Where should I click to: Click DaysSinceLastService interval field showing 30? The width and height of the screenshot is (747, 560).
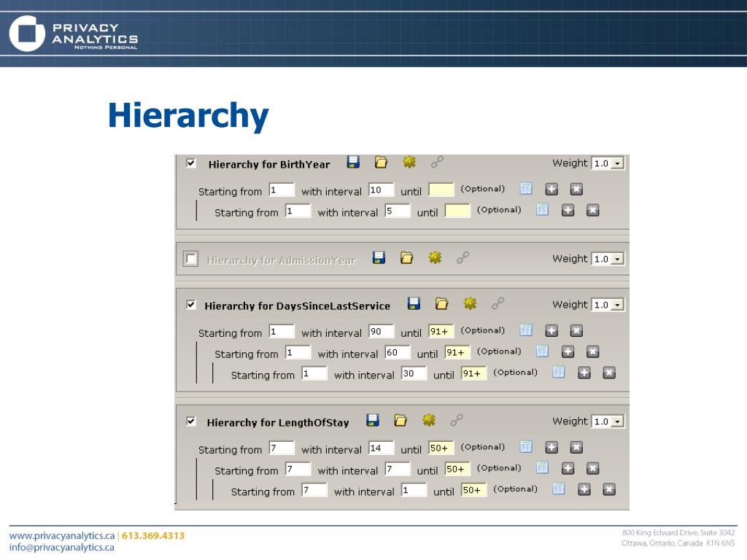coord(414,373)
